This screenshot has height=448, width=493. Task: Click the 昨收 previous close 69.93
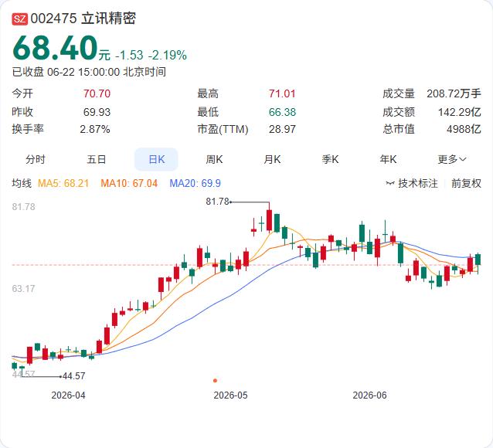pos(97,112)
